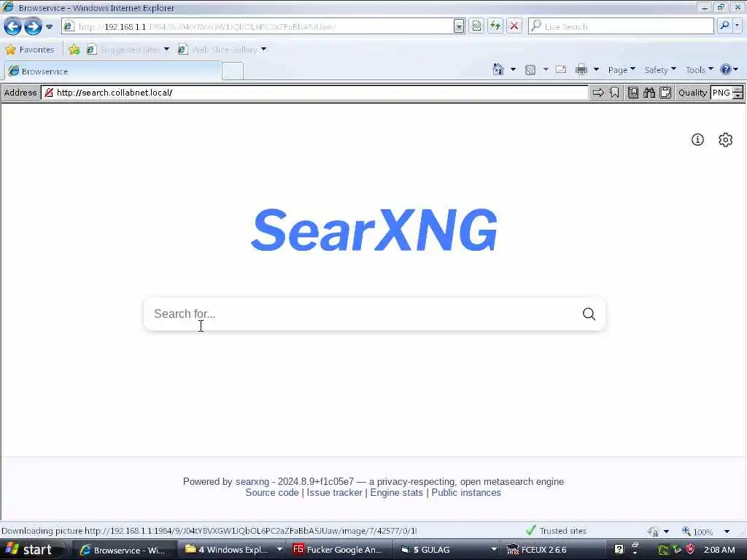Click the Print icon in command bar
This screenshot has width=747, height=560.
[581, 70]
